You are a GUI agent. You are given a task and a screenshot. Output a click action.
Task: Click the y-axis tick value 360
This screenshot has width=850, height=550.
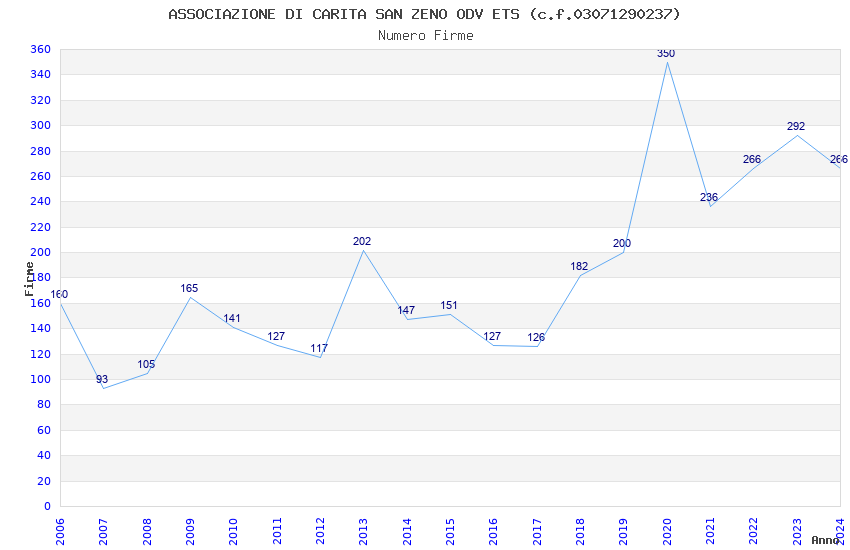click(x=41, y=49)
